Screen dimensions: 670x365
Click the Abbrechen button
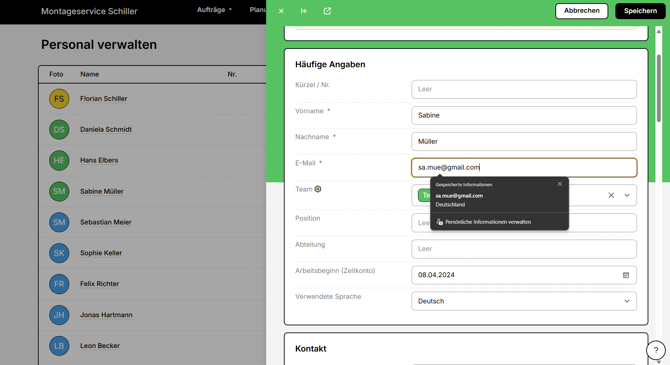pos(582,11)
